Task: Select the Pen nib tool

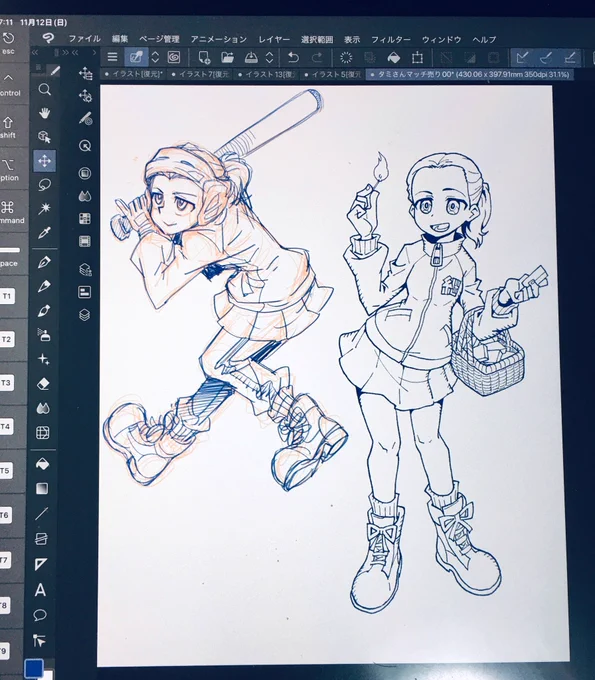Action: point(44,262)
